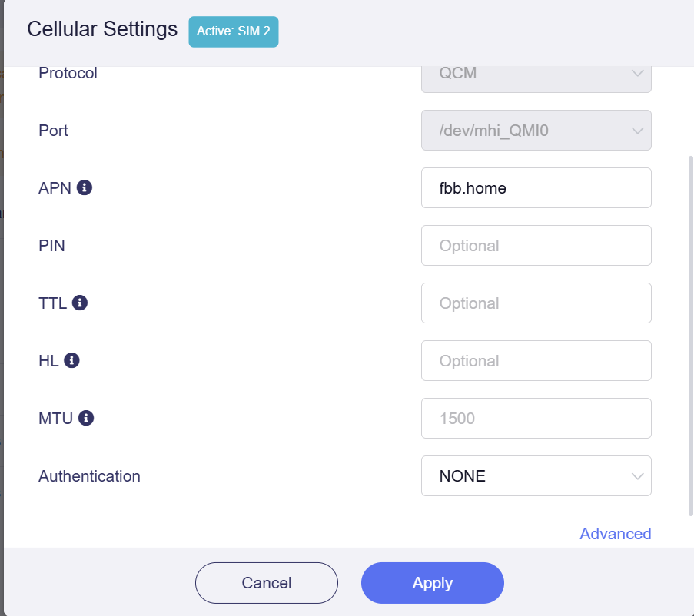Expand the Authentication dropdown set to NONE

click(x=536, y=476)
